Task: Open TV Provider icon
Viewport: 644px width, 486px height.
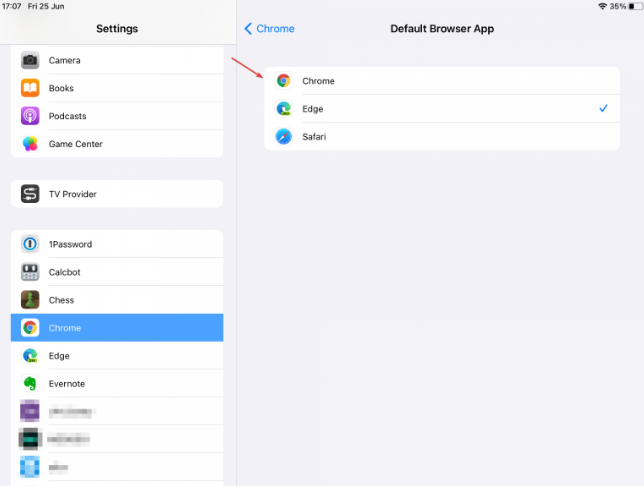Action: pos(30,194)
